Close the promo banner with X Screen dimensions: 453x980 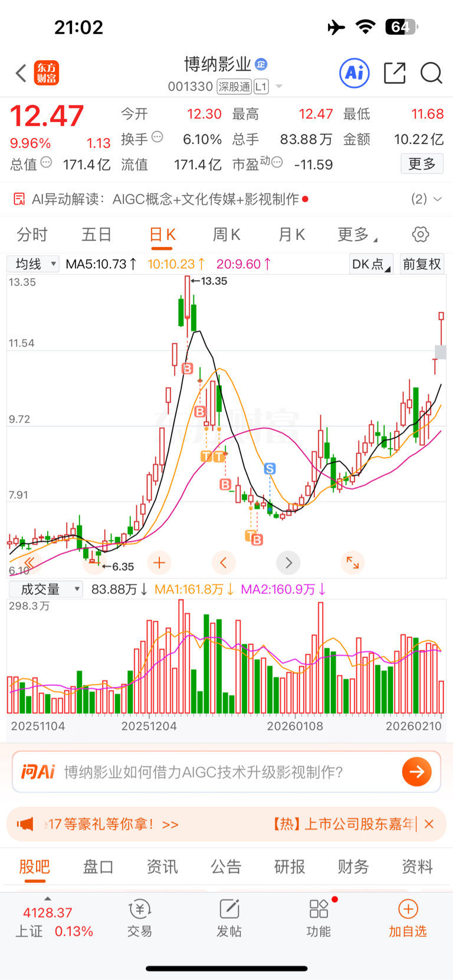point(429,824)
